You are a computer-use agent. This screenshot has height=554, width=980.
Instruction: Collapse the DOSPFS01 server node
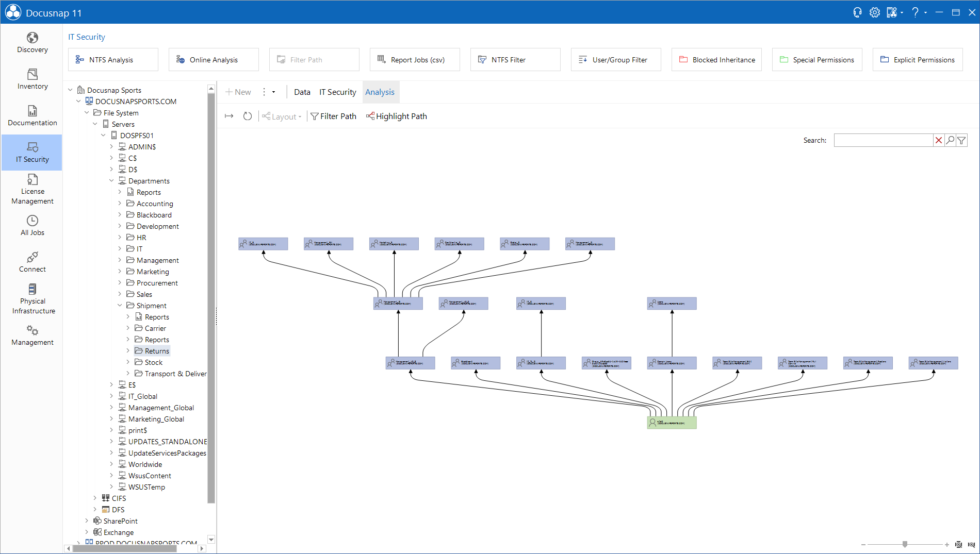point(103,136)
